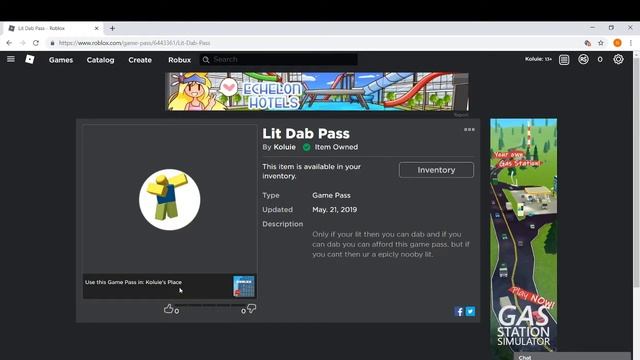640x360 pixels.
Task: Click the pass description paragraph
Action: (x=391, y=244)
